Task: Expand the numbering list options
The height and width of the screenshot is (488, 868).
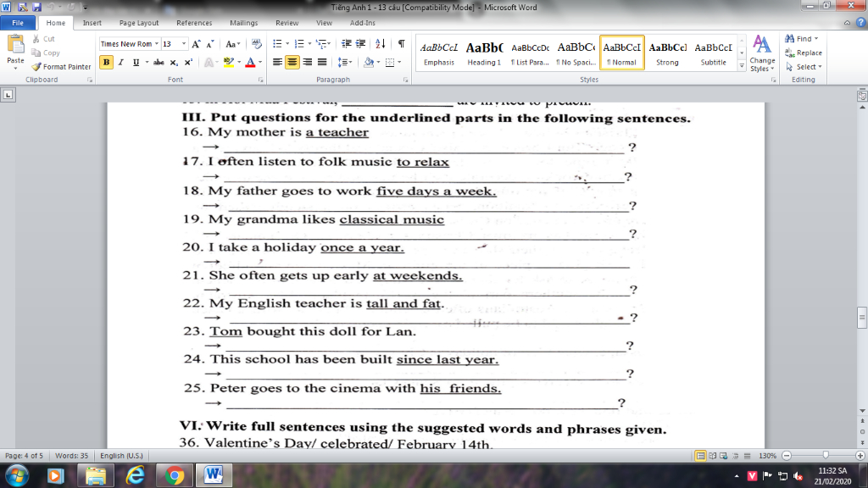Action: (309, 44)
